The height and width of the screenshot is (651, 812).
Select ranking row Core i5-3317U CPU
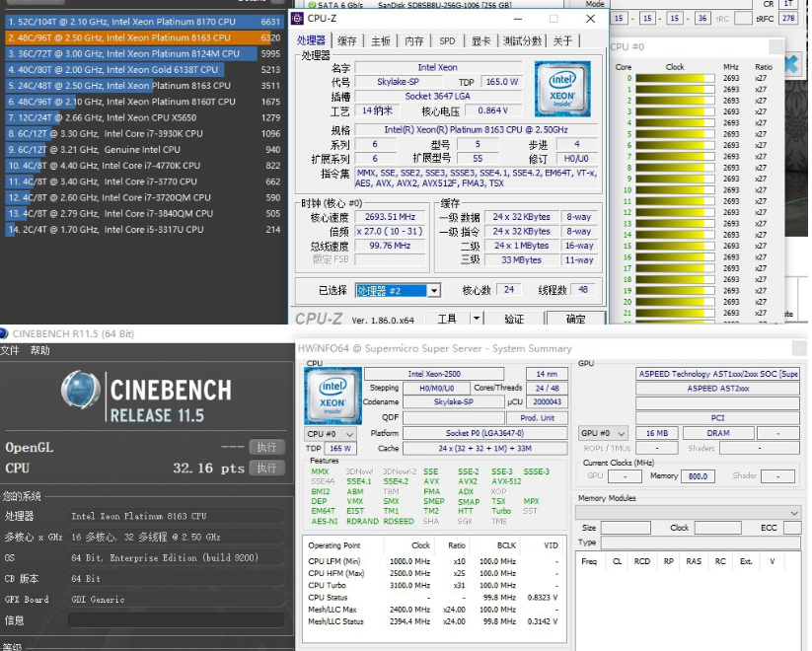(143, 230)
